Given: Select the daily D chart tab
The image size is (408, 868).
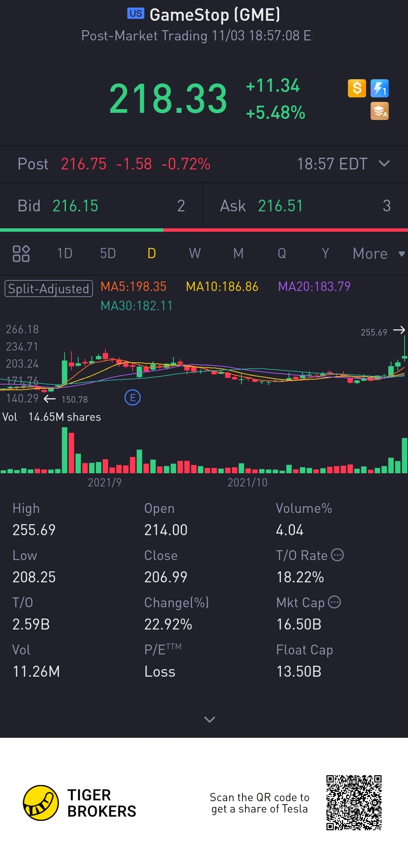Looking at the screenshot, I should pos(151,253).
